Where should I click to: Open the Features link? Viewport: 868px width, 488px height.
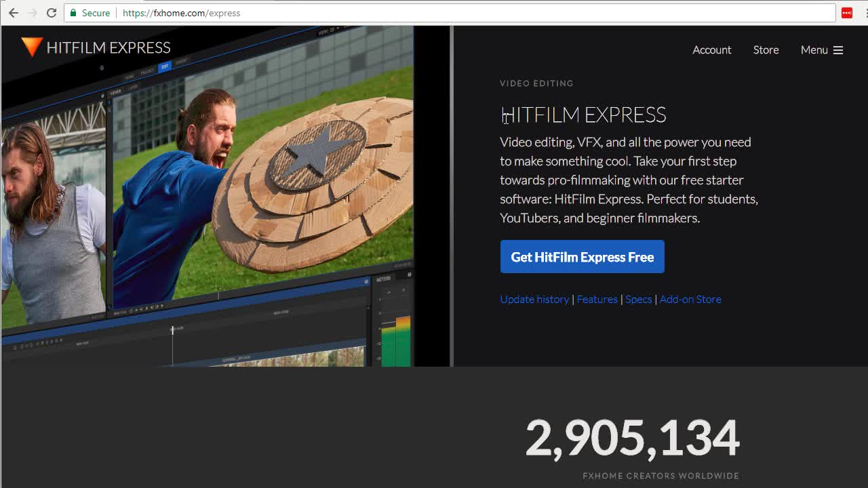pyautogui.click(x=597, y=299)
